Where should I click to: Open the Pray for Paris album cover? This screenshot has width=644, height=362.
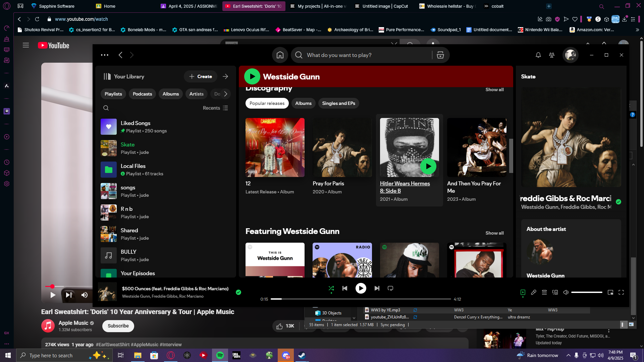(x=342, y=147)
